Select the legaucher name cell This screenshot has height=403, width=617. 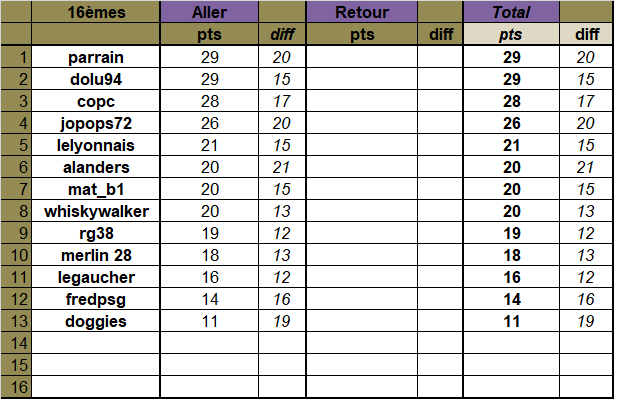pyautogui.click(x=96, y=277)
